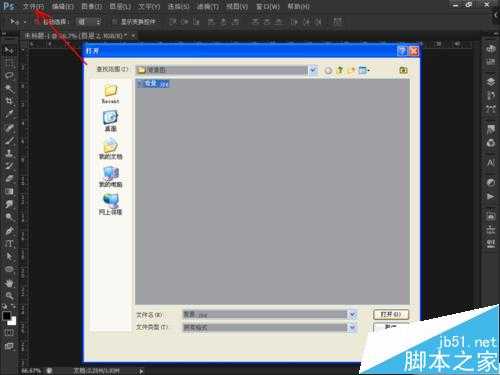
Task: Toggle Quick Mask mode in toolbox
Action: click(x=9, y=333)
